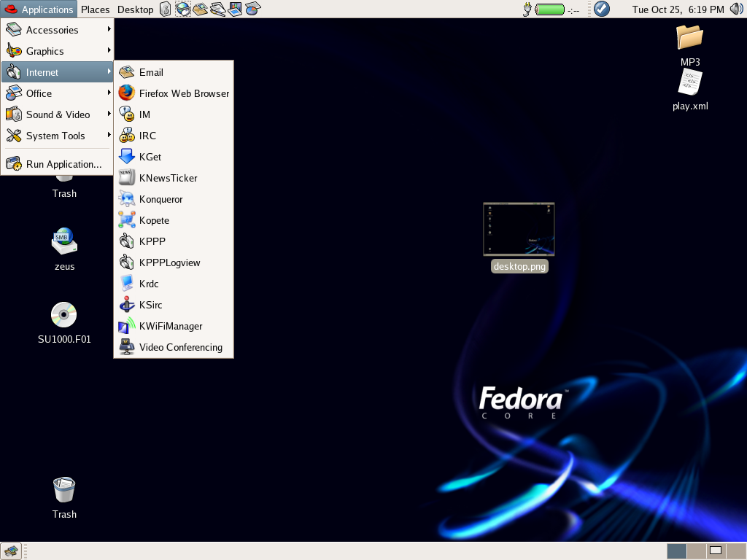Click the volume icon in the system tray

pyautogui.click(x=737, y=9)
